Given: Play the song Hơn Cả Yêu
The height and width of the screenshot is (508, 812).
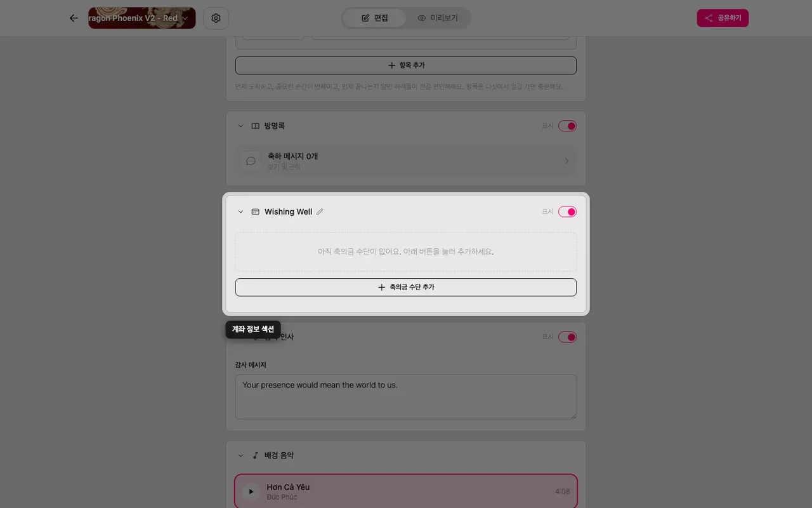Looking at the screenshot, I should tap(251, 491).
